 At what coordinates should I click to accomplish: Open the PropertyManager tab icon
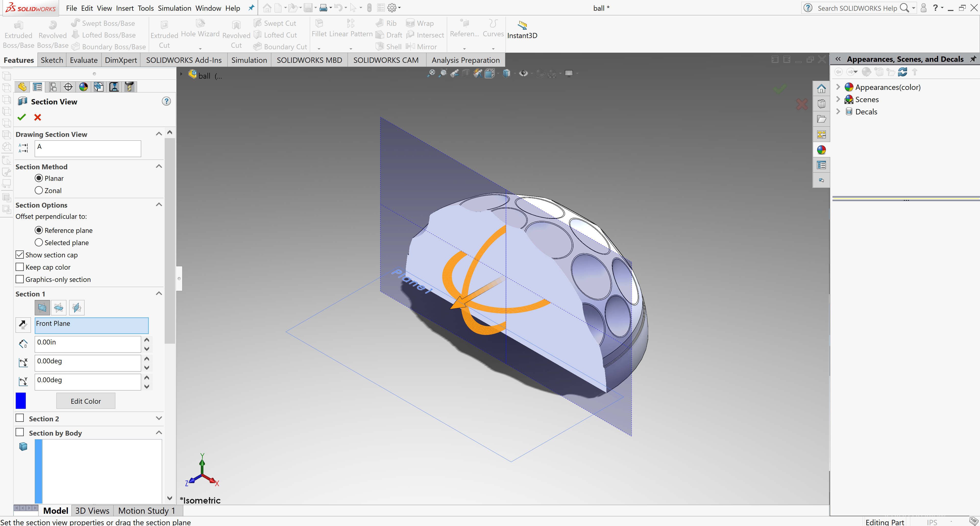37,87
